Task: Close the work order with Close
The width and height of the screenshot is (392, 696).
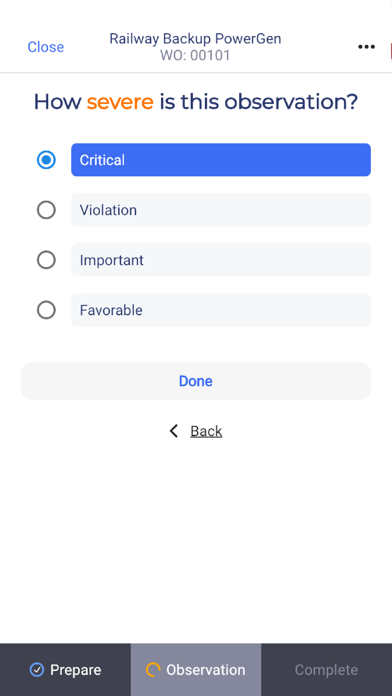Action: click(46, 47)
